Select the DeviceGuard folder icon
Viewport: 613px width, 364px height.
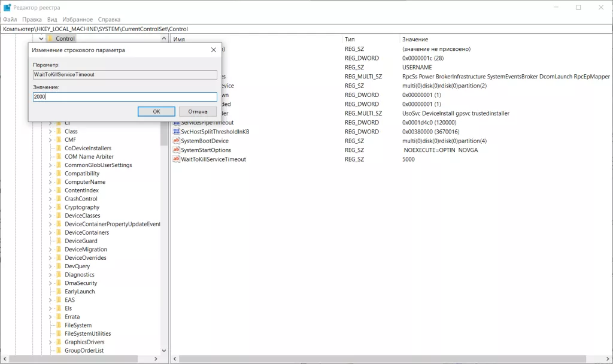59,241
